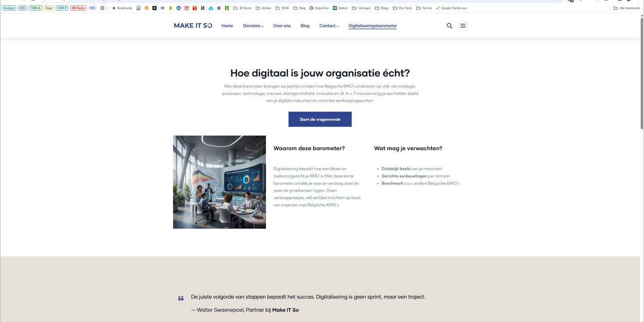Click the futuristic office image

[220, 182]
